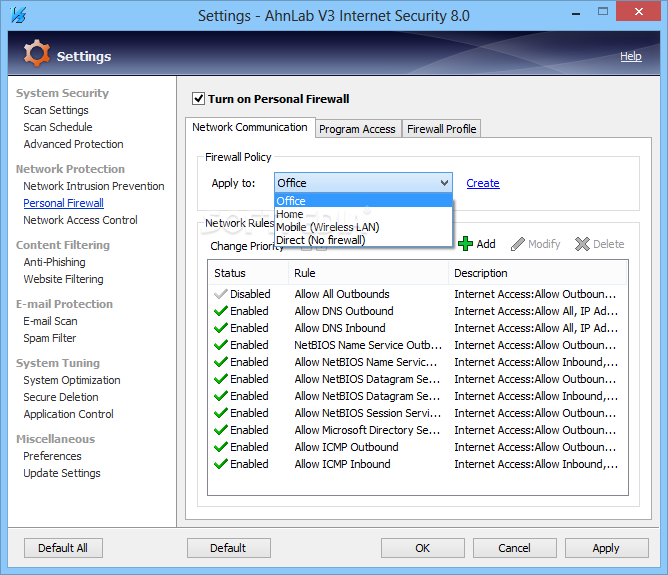Click the green plus Add icon
This screenshot has height=575, width=668.
click(465, 243)
